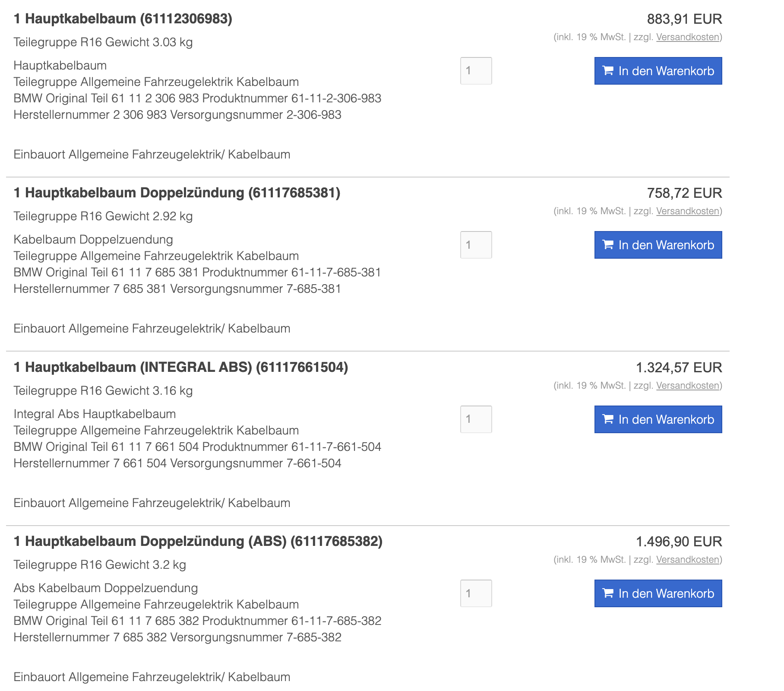Focus quantity field for Doppelzündung (ABS) 61117685382

pyautogui.click(x=476, y=593)
